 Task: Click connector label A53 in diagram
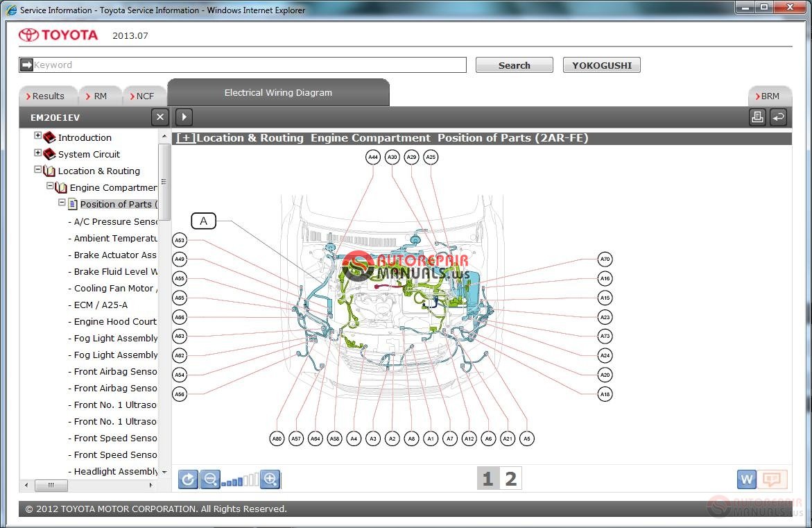click(179, 240)
